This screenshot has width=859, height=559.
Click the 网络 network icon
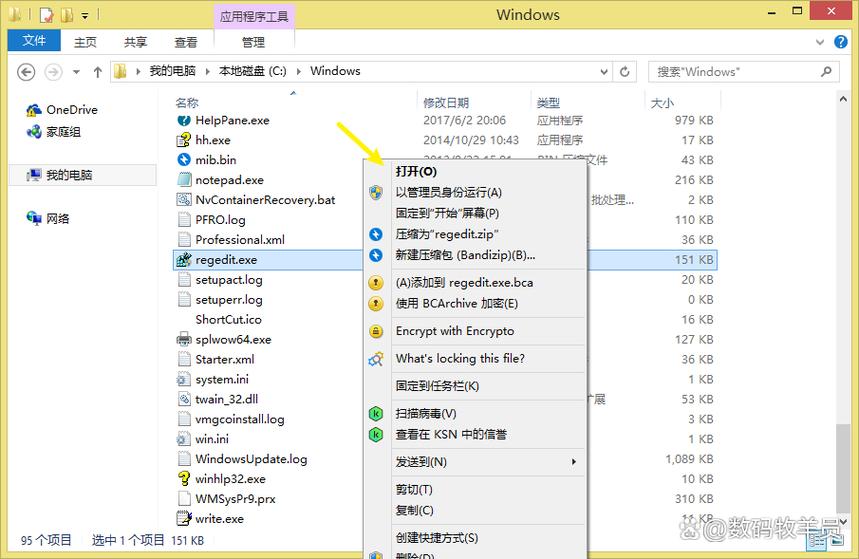pyautogui.click(x=34, y=219)
